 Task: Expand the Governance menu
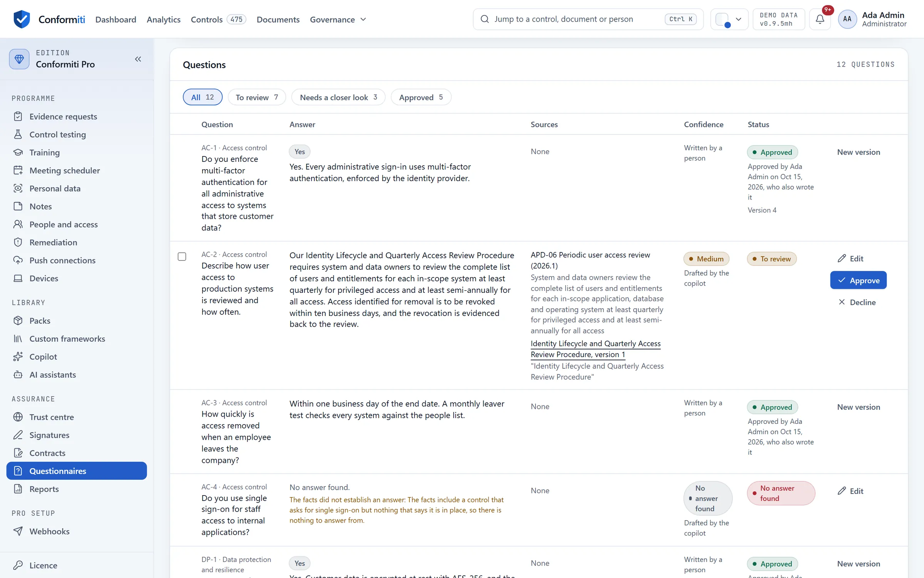(338, 19)
